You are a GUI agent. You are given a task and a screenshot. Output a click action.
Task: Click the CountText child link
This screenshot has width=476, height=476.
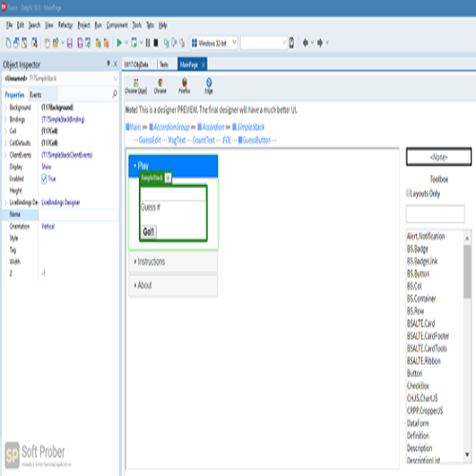[204, 140]
